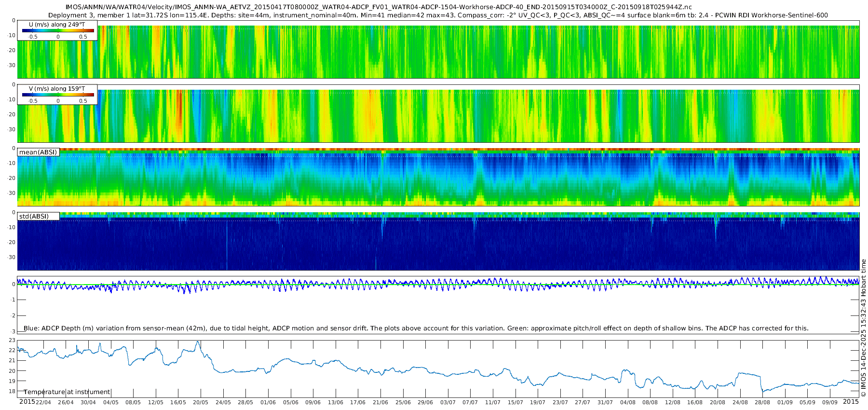Click the 2015 year label at right end
The image size is (868, 410).
click(851, 401)
